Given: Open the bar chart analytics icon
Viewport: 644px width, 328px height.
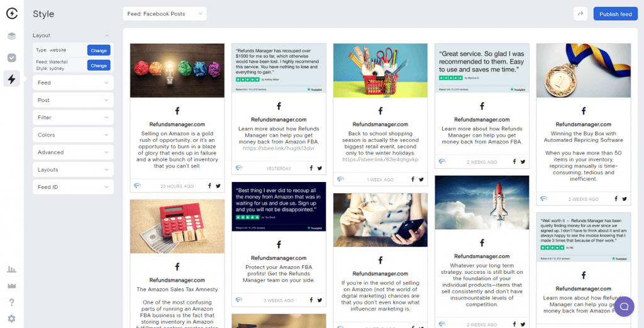Looking at the screenshot, I should (11, 269).
